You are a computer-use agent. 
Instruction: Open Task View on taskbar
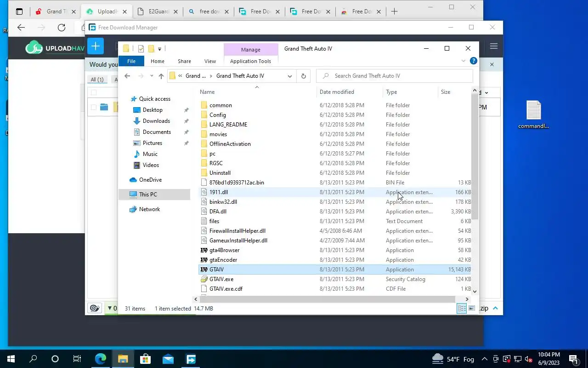pos(77,359)
